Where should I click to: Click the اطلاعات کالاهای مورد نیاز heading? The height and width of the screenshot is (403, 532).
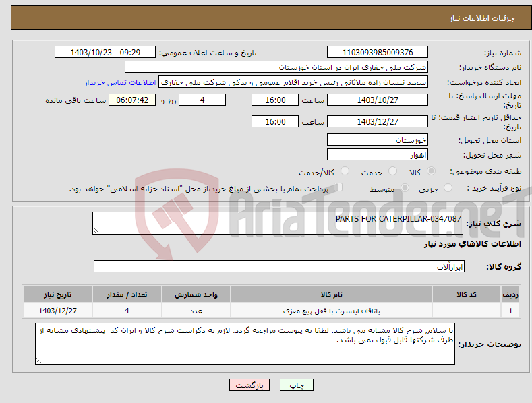click(x=472, y=244)
